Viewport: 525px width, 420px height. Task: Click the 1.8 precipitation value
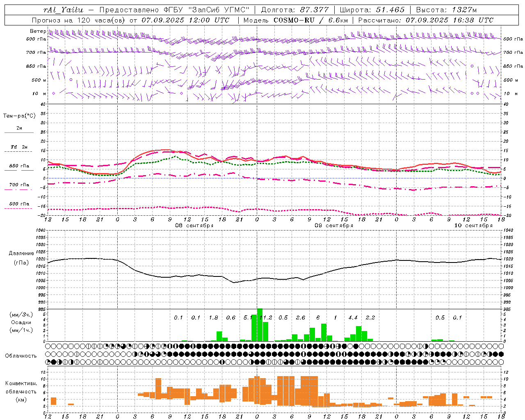[x=213, y=317]
